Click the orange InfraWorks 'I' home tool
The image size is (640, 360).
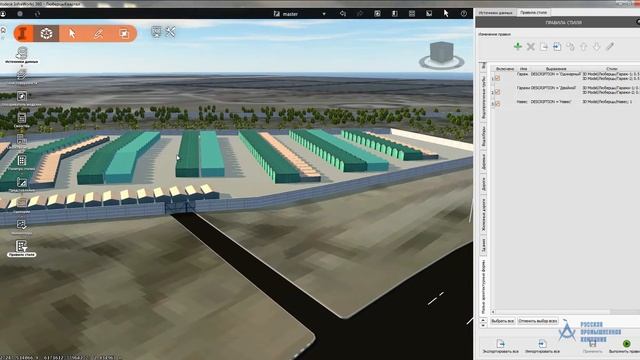pyautogui.click(x=24, y=33)
